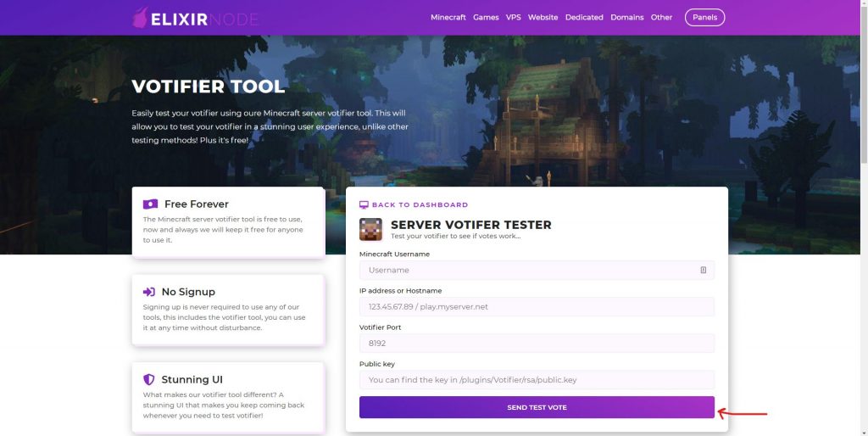The height and width of the screenshot is (436, 868).
Task: Open the Dedicated navigation item
Action: click(584, 17)
